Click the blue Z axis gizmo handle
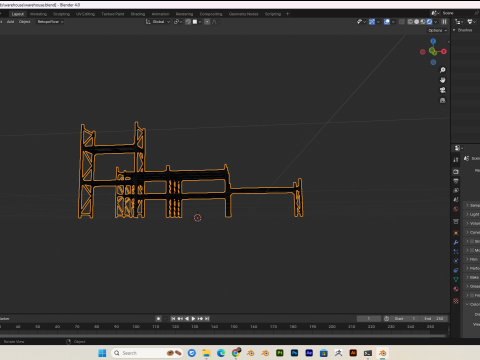This screenshot has height=360, width=480. tap(433, 41)
